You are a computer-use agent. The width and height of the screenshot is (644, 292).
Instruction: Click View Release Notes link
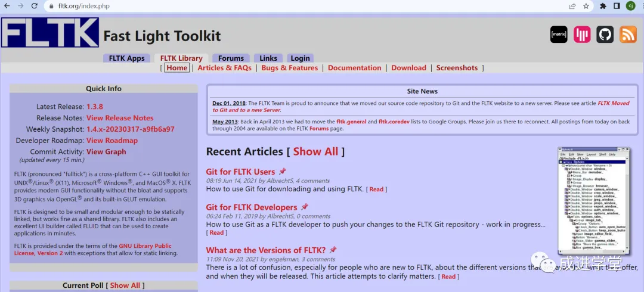pos(120,118)
